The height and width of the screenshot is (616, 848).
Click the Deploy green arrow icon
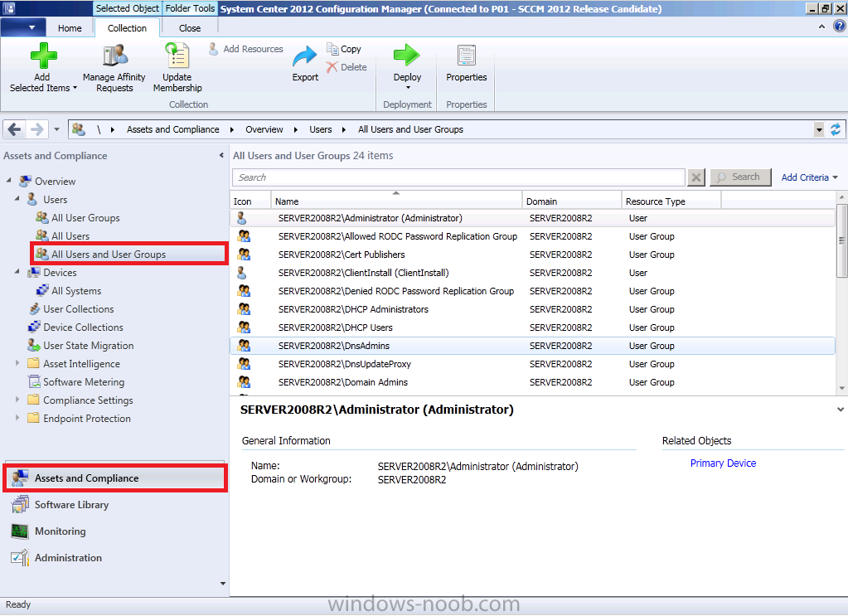click(407, 56)
